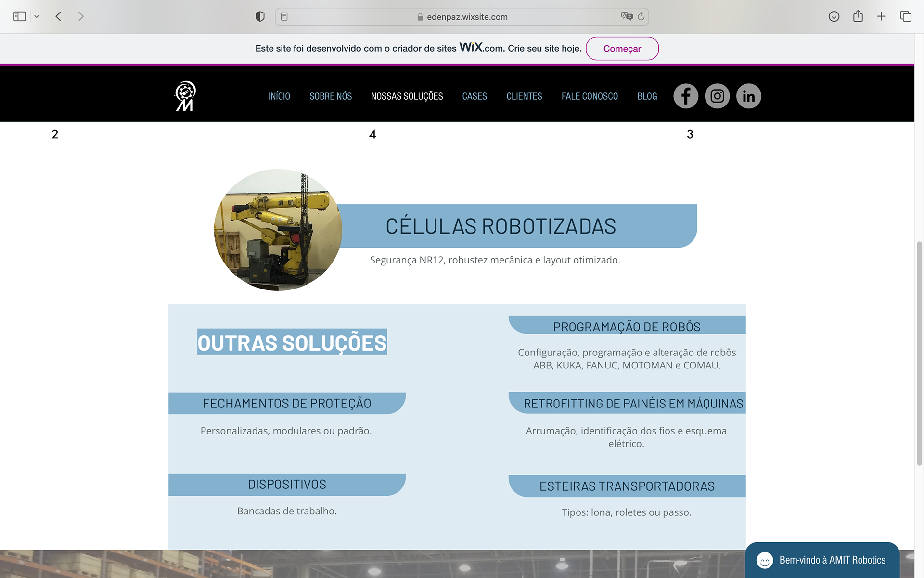
Task: Expand the sidebar dropdown chevron
Action: click(37, 17)
